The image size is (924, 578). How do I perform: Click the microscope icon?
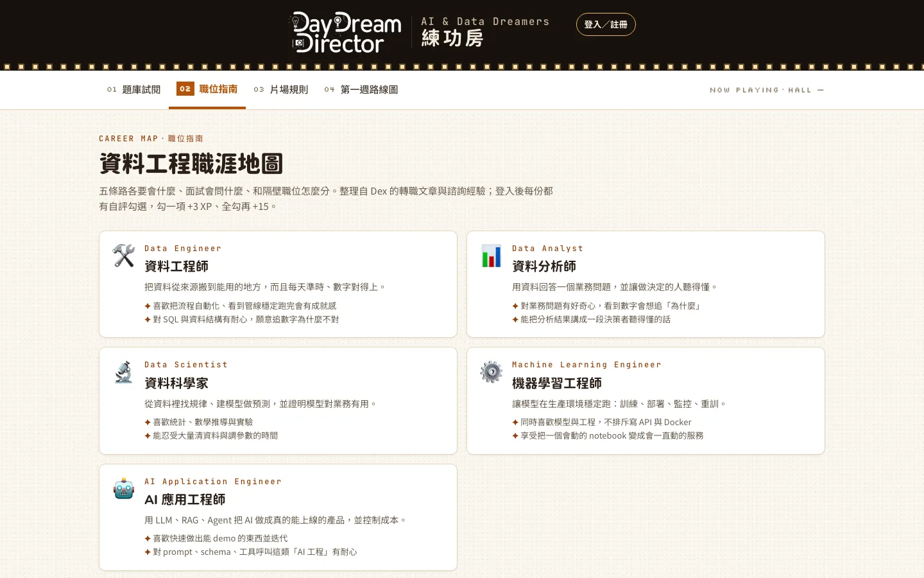coord(124,372)
